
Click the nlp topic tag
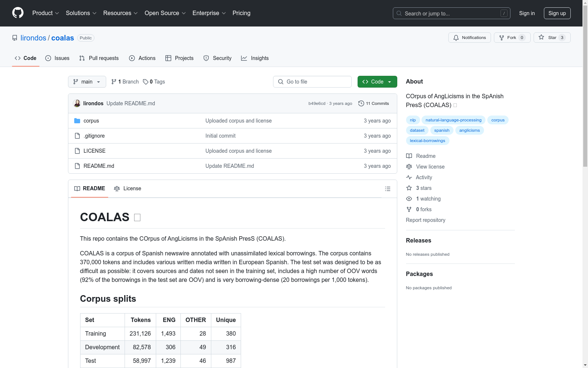coord(413,120)
